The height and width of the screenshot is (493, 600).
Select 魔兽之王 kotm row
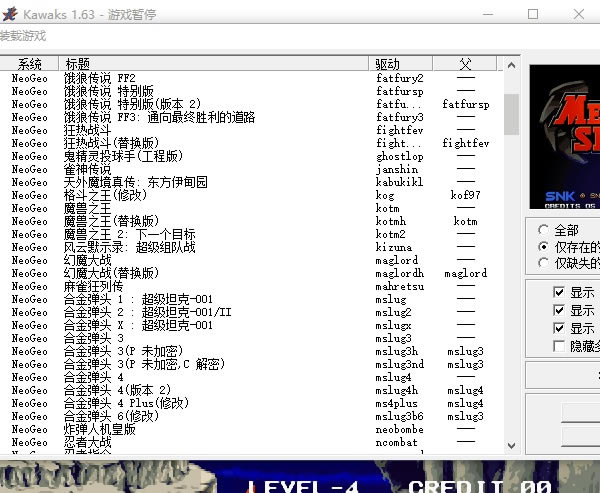(251, 208)
